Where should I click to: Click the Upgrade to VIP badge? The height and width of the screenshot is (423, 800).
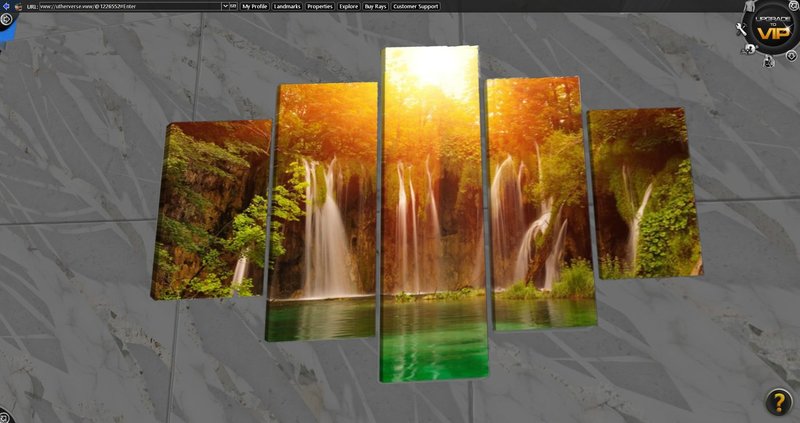771,30
